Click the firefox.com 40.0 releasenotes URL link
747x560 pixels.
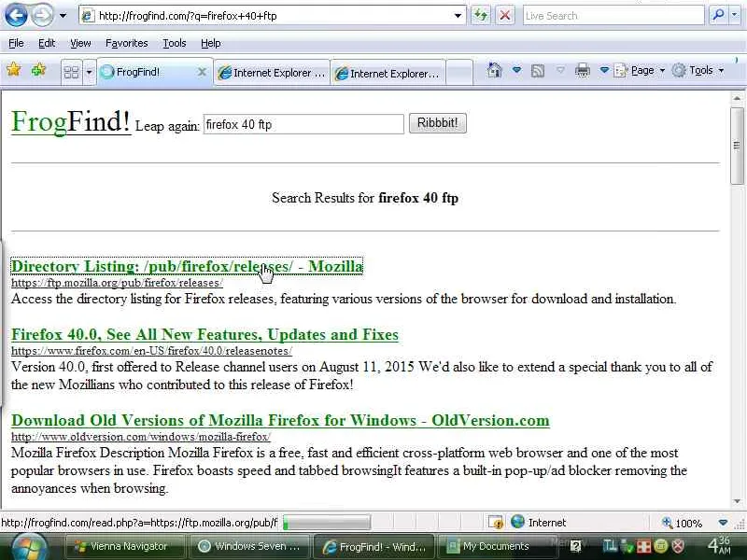tap(151, 351)
